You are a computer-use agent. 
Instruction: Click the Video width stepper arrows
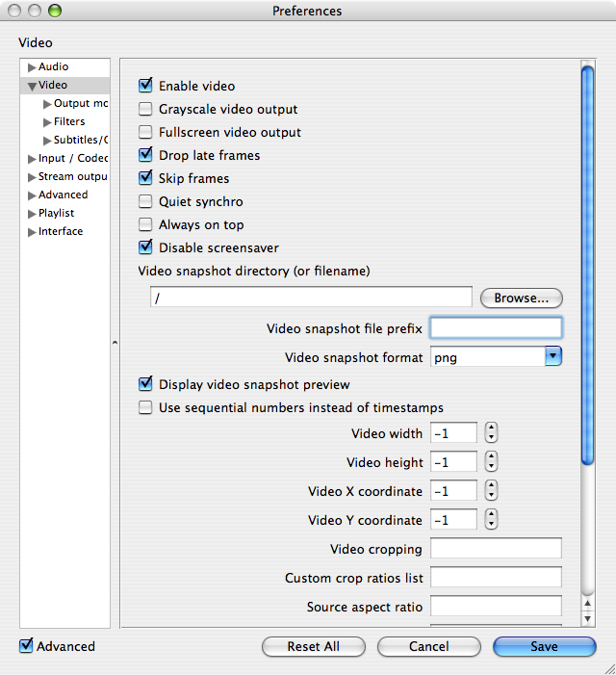(x=491, y=434)
